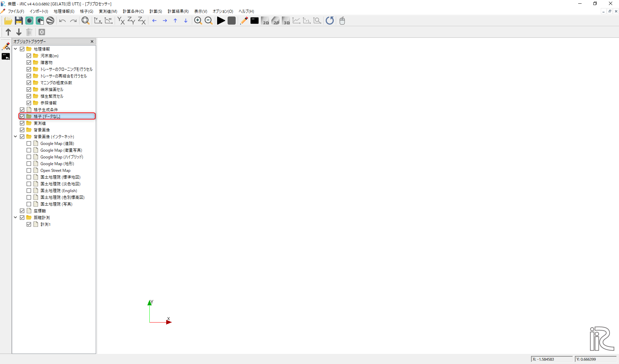Click the Stop solver square icon
The height and width of the screenshot is (364, 619).
pos(232,21)
